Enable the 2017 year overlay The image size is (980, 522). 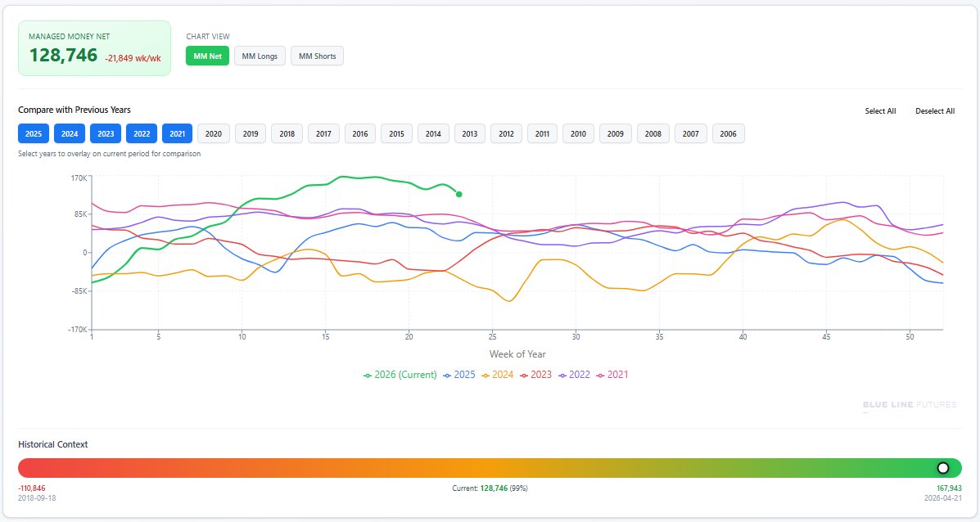click(323, 133)
